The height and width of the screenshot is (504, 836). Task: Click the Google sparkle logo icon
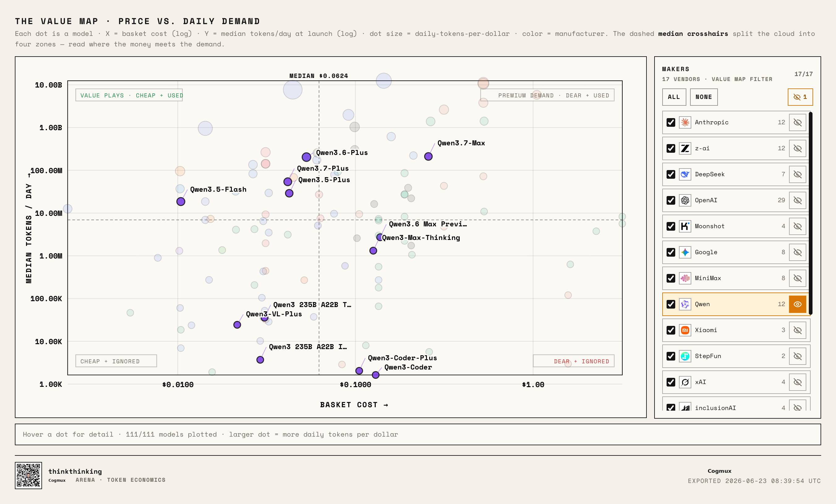pyautogui.click(x=685, y=252)
